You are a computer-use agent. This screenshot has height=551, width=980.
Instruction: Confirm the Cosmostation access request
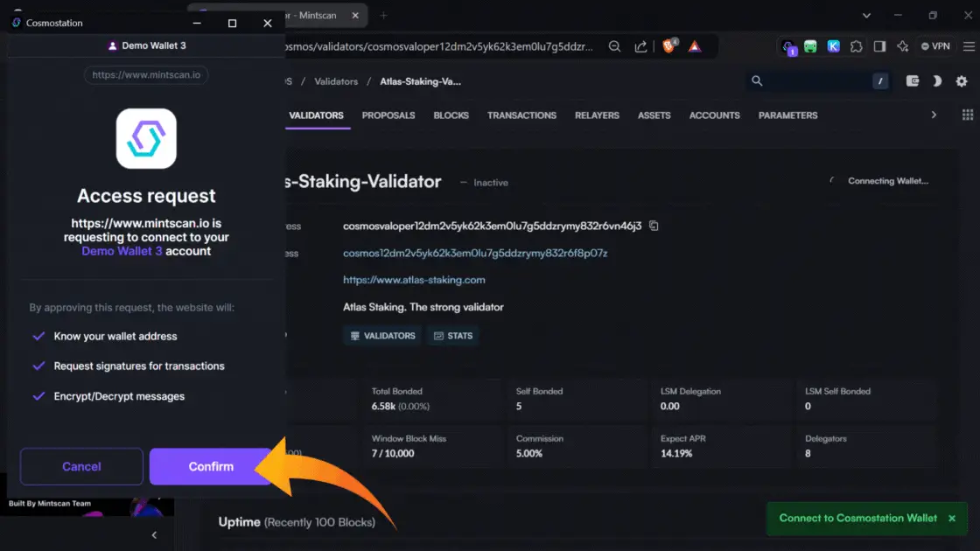pyautogui.click(x=211, y=466)
